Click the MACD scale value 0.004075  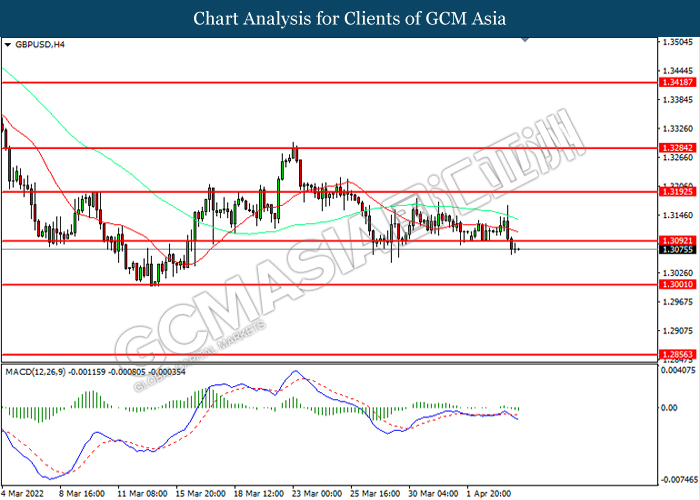(678, 370)
